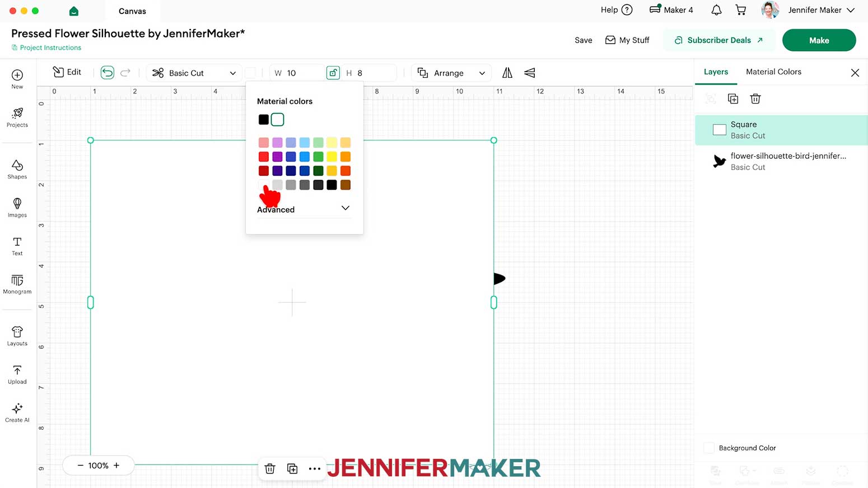Screen dimensions: 868x488
Task: Open the Arrange dropdown
Action: click(451, 73)
